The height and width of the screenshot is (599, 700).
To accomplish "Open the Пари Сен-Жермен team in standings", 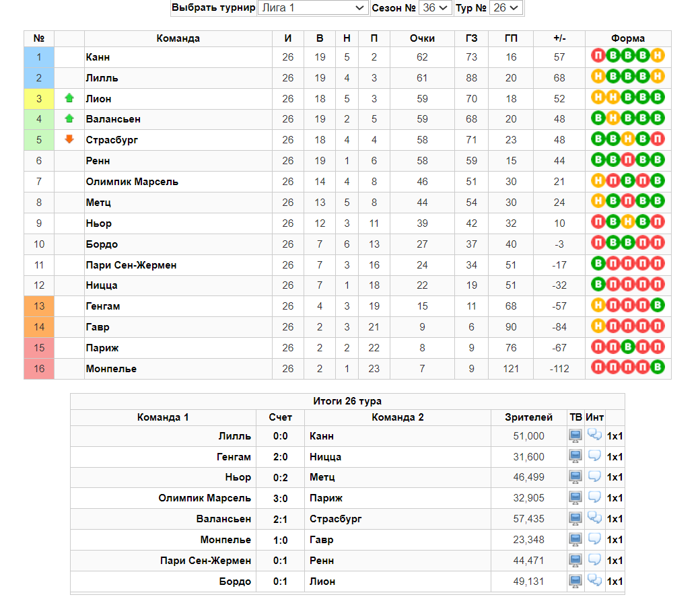I will tap(131, 265).
